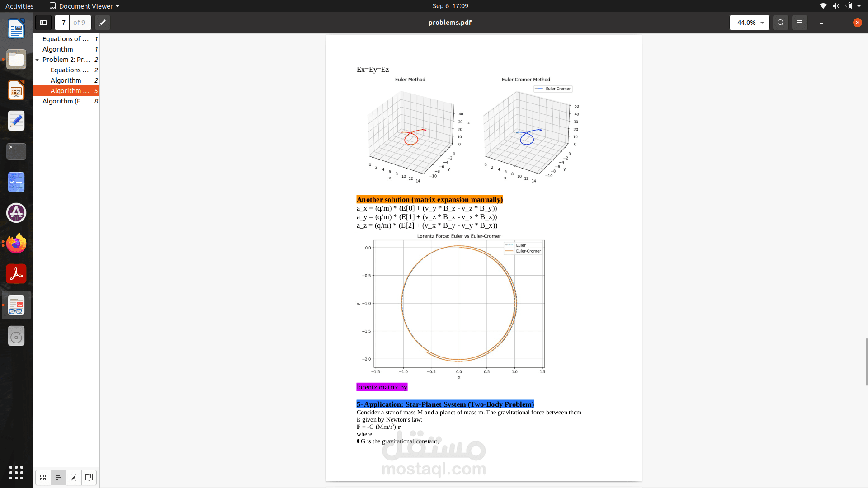Toggle the side pane button

43,23
